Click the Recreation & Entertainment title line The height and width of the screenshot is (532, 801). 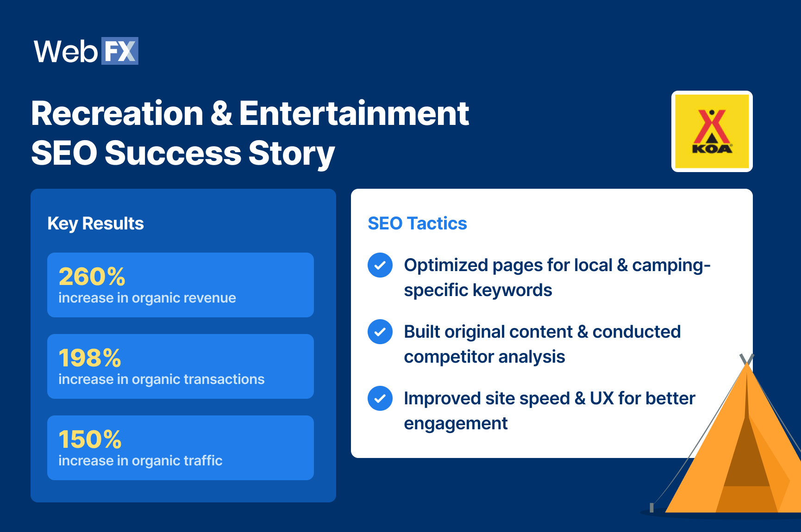coord(250,113)
